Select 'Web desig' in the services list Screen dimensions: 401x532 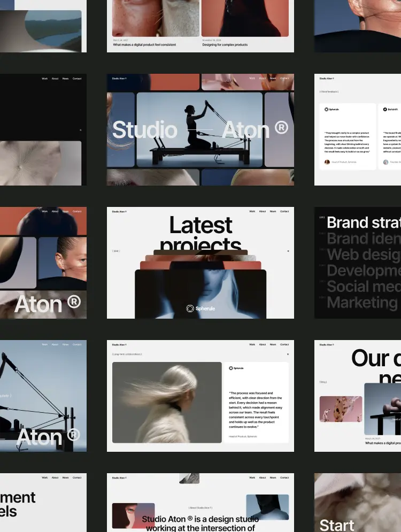click(364, 255)
